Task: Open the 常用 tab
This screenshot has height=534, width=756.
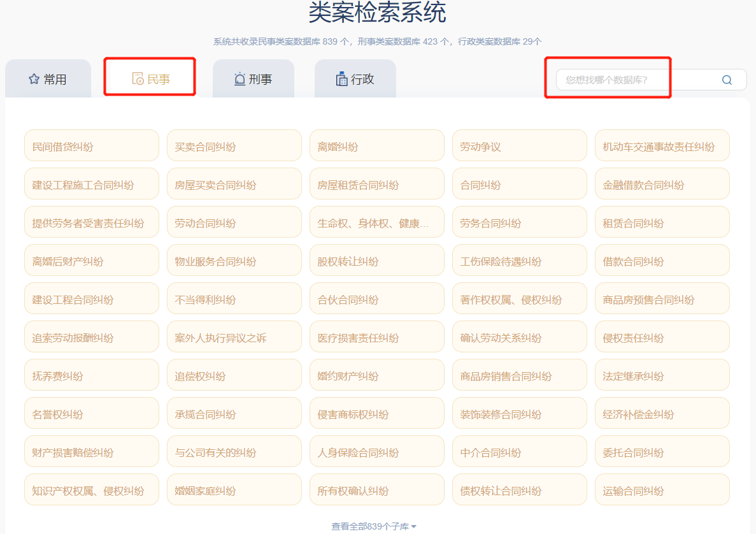Action: point(48,79)
